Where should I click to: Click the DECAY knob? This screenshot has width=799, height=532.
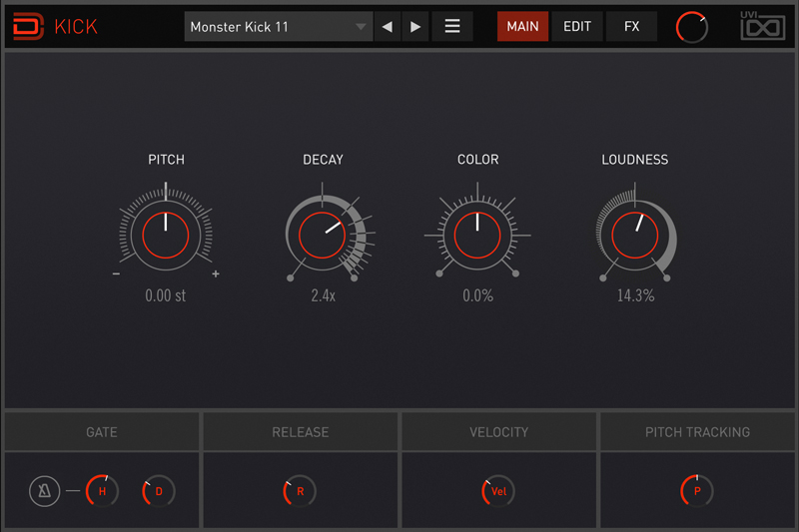(322, 236)
